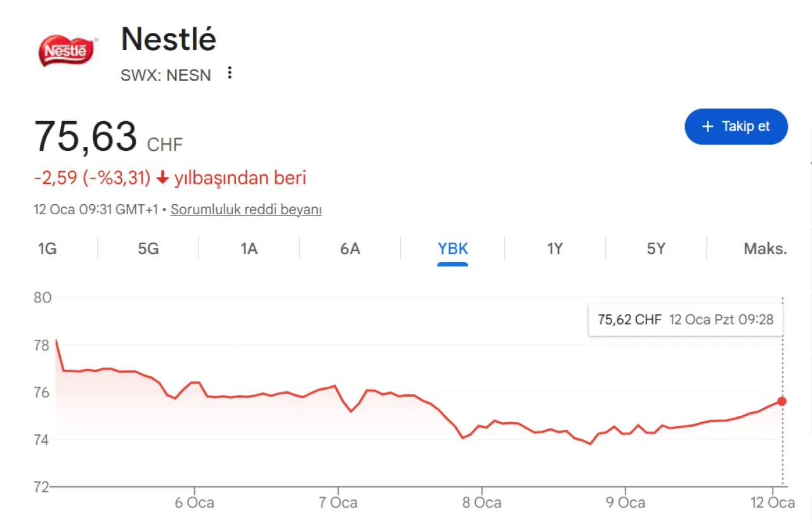Click the red down arrow indicator

coord(162,178)
